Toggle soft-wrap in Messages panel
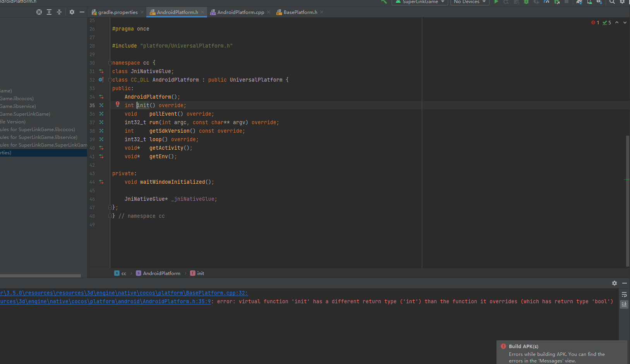 click(x=624, y=295)
